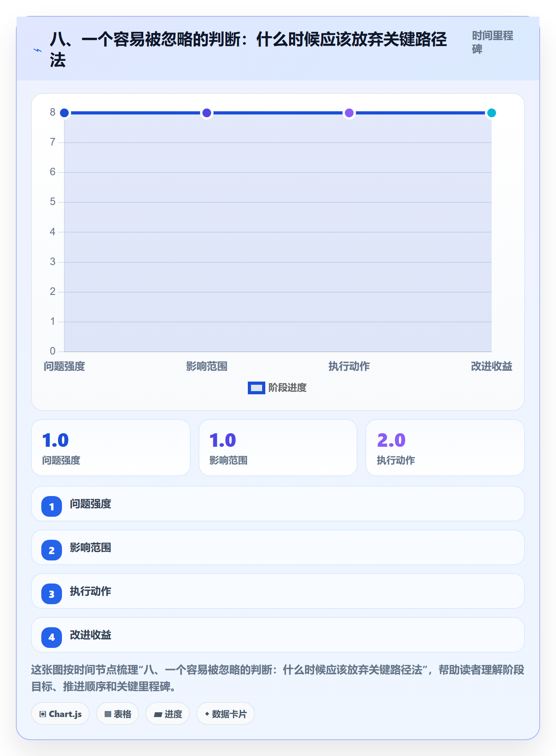556x756 pixels.
Task: Click the description paragraph starting with 这张图按时间节点
Action: pos(278,678)
